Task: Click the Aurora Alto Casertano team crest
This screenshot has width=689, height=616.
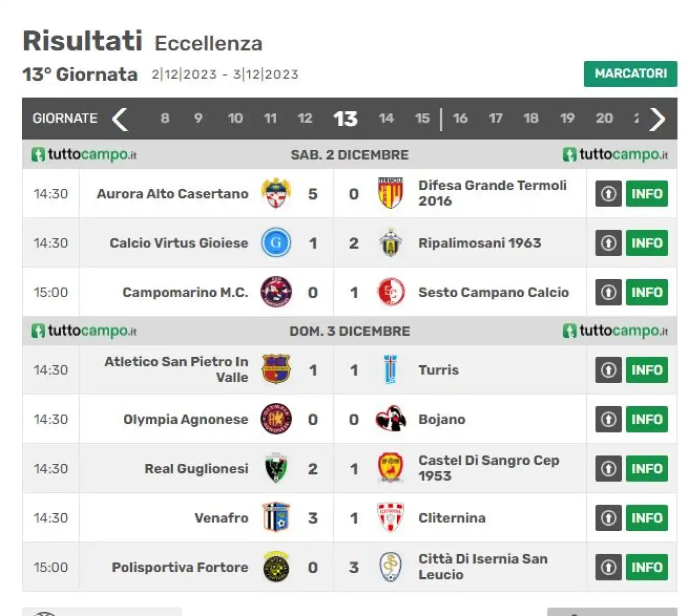Action: 276,193
